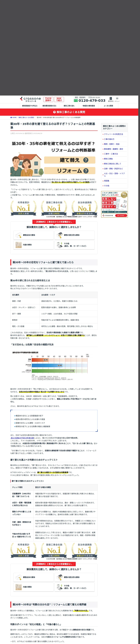Click the NHKで紹介 badge
Viewport: 140px width, 644px height.
tap(59, 99)
